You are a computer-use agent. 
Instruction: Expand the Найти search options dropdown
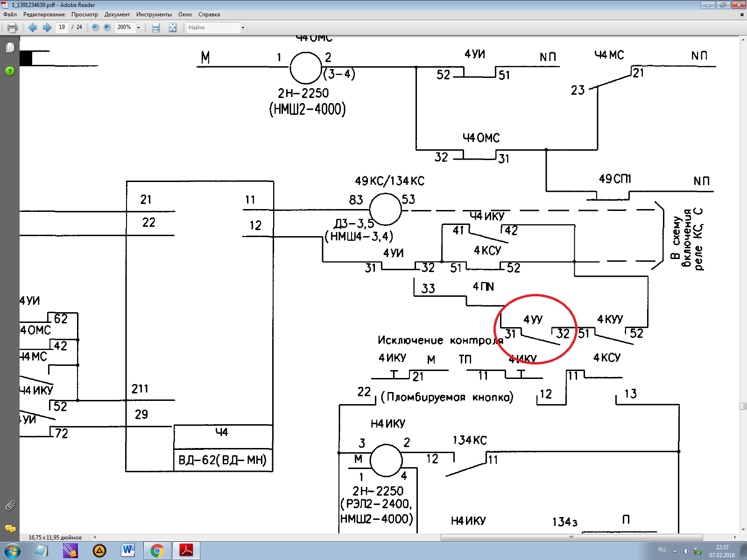point(243,28)
